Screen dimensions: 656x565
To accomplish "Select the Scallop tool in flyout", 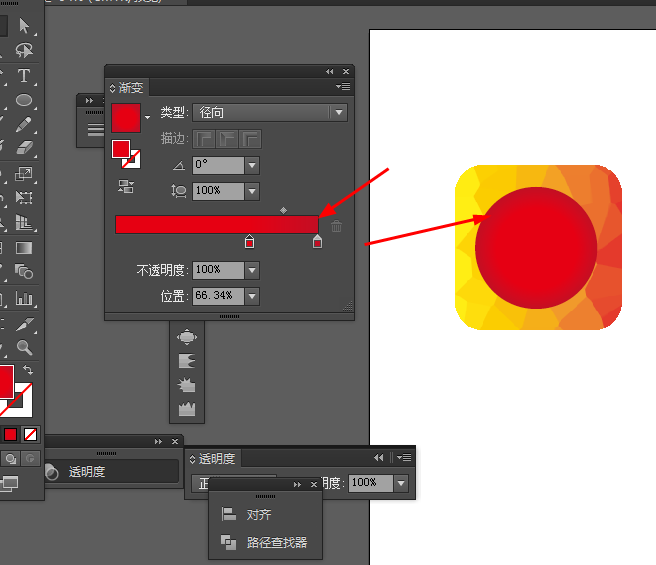I will pos(187,361).
